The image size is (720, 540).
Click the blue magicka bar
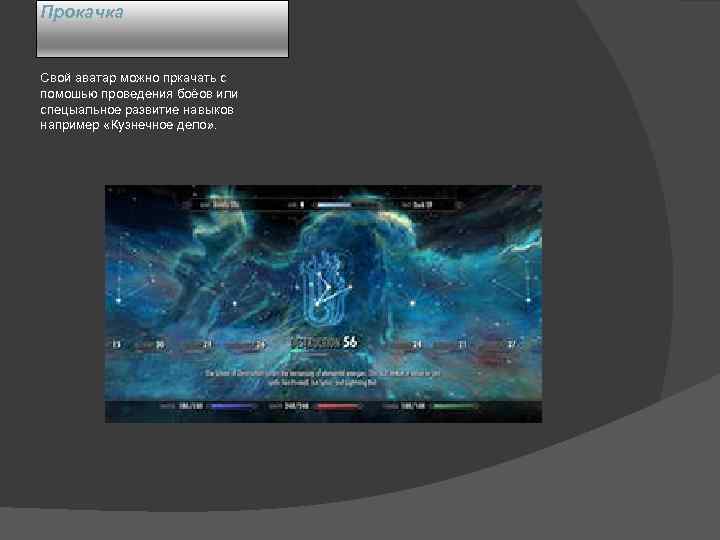pos(233,406)
